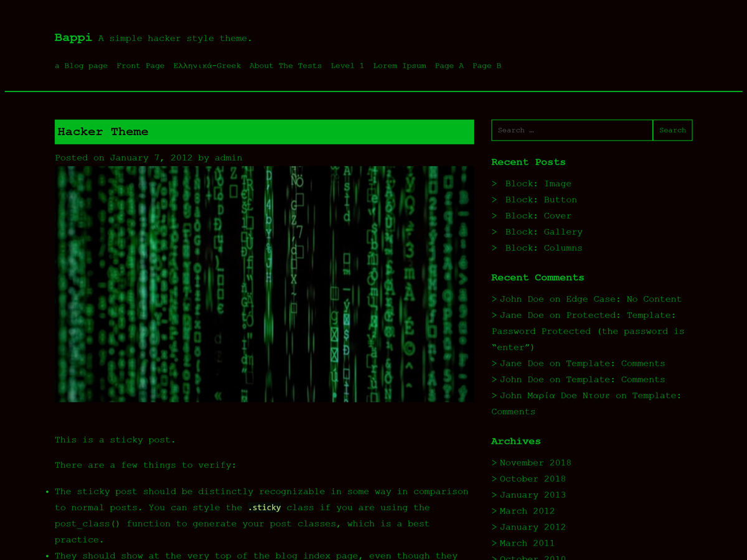Browse the November 2018 archive
The height and width of the screenshot is (560, 747).
[535, 462]
